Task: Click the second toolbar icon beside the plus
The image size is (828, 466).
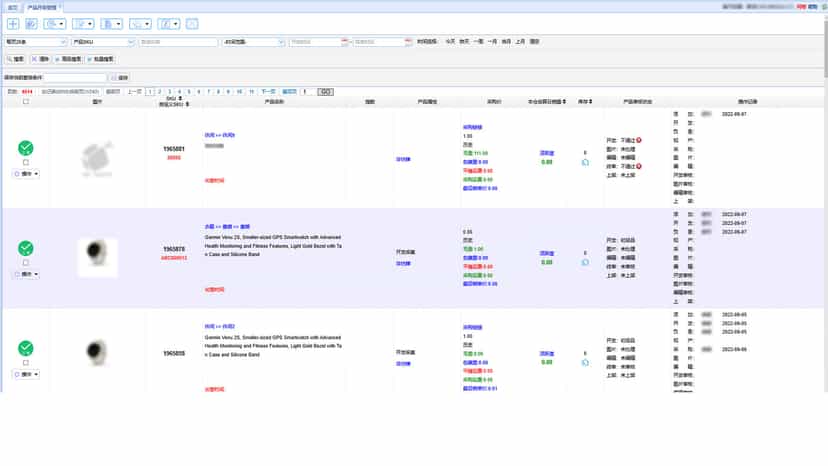Action: tap(31, 24)
